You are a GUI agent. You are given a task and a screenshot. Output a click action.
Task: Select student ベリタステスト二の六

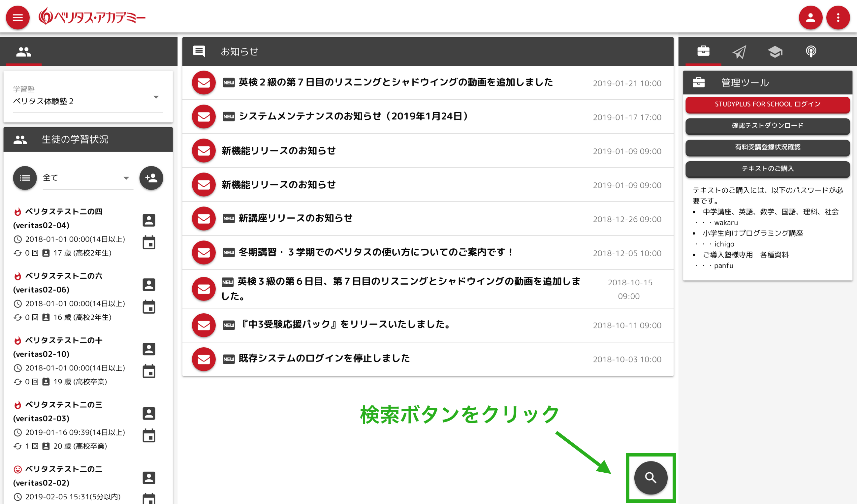tap(64, 276)
